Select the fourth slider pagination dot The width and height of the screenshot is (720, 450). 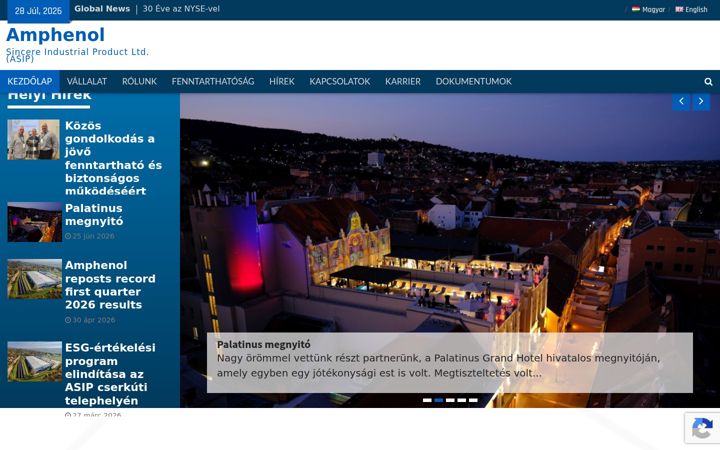click(x=461, y=400)
